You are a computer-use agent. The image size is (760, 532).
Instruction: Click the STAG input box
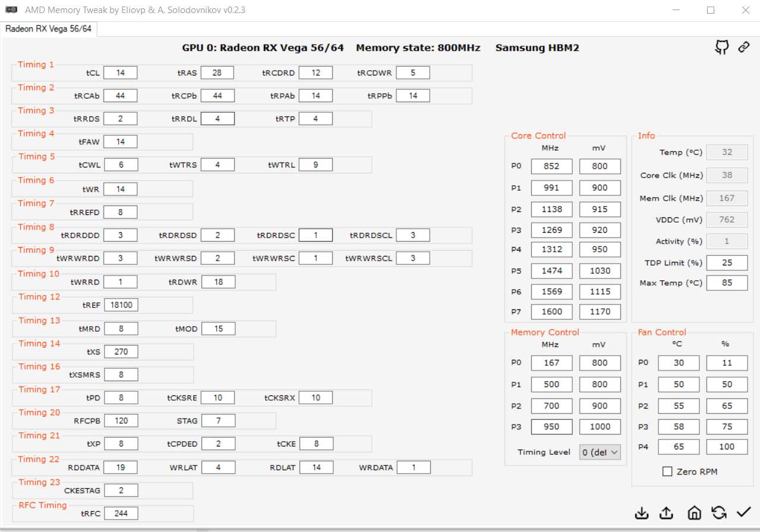(218, 421)
